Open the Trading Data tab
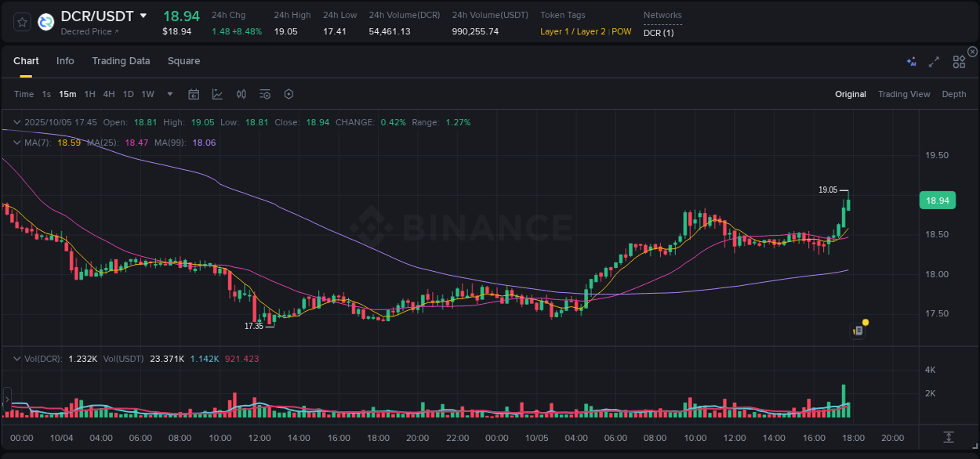 121,61
